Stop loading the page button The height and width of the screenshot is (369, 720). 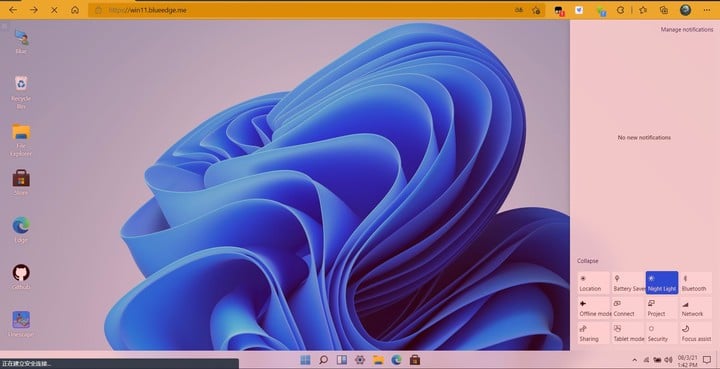(54, 10)
